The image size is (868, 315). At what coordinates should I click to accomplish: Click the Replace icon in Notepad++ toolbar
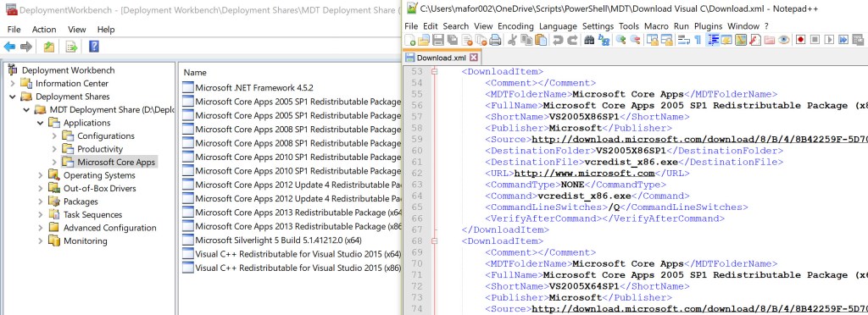604,40
